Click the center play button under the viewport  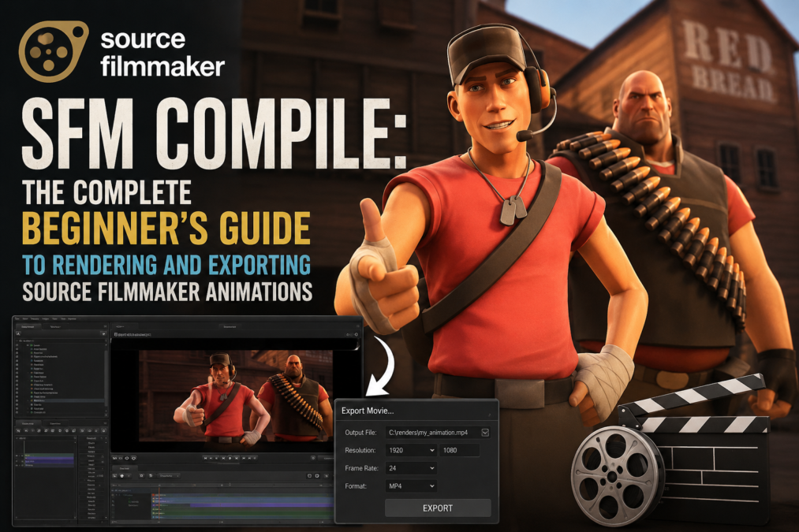(x=230, y=458)
